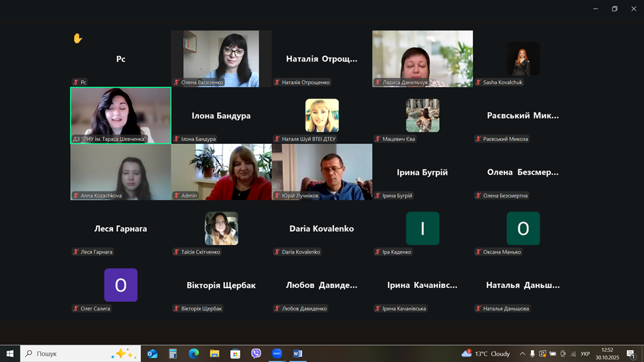Switch the УКР keyboard language
Viewport: 644px width, 362px height.
(x=585, y=353)
